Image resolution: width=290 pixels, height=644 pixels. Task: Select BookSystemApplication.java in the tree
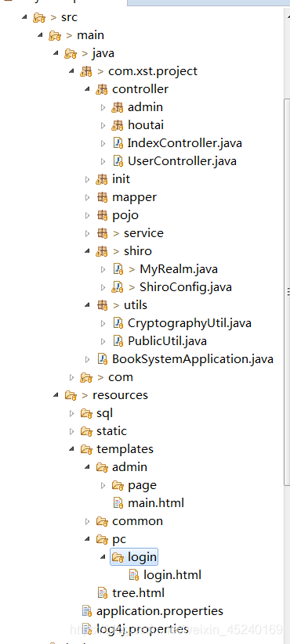[x=193, y=359]
